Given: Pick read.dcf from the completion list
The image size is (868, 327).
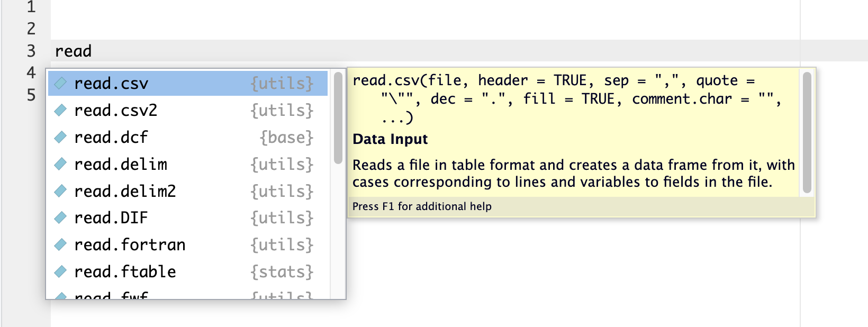Looking at the screenshot, I should tap(188, 137).
